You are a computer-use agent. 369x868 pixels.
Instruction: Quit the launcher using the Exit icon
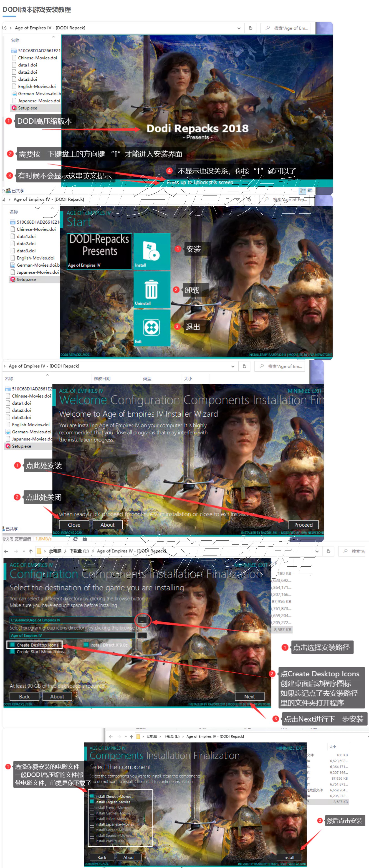tap(152, 328)
